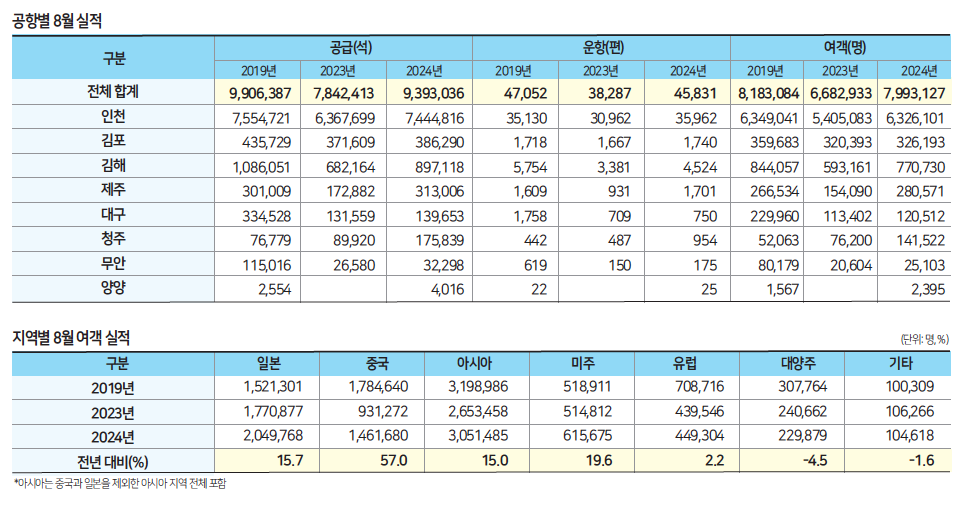The height and width of the screenshot is (506, 965).
Task: Click total passengers value 6,682,933
Action: 841,94
